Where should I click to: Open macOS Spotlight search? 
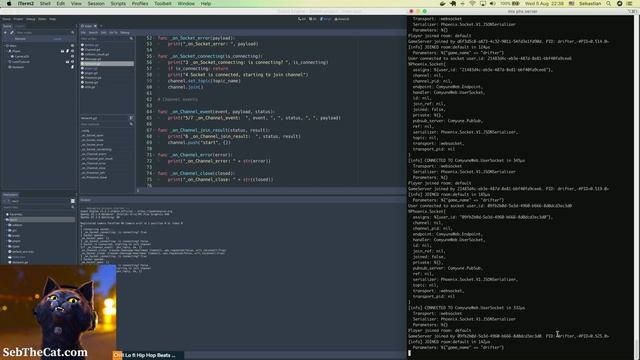pyautogui.click(x=608, y=3)
